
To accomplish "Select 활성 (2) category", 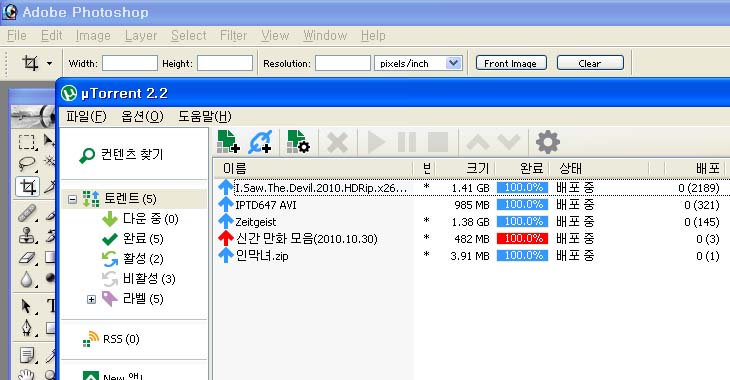I will pos(133,259).
